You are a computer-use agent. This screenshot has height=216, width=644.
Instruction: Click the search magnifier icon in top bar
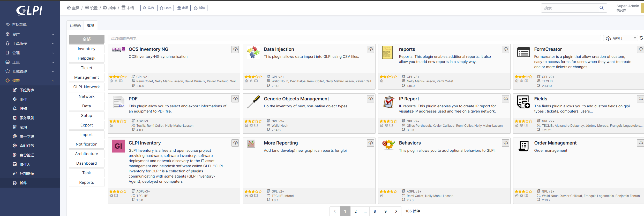pos(602,8)
